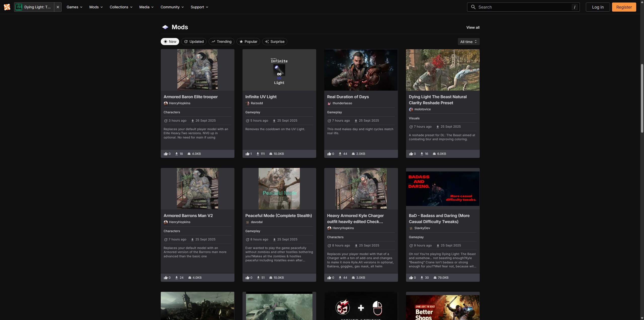Click the Dying Light game icon
This screenshot has width=644, height=320.
19,7
